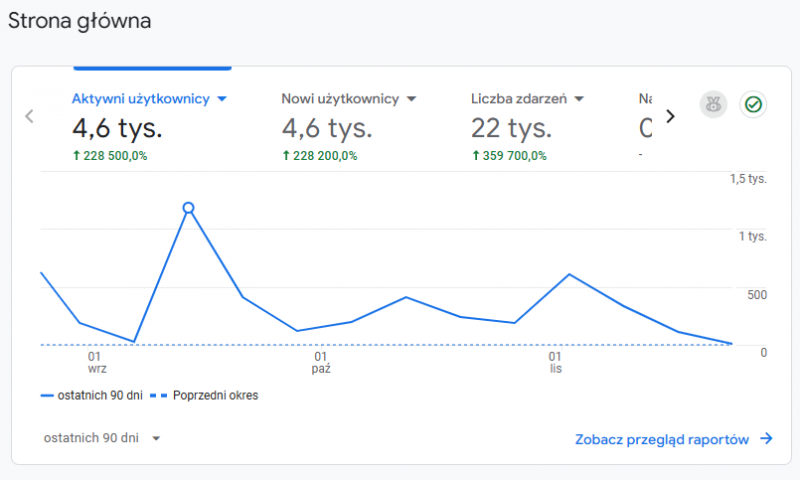Click the right chevron to show more metrics

point(670,116)
